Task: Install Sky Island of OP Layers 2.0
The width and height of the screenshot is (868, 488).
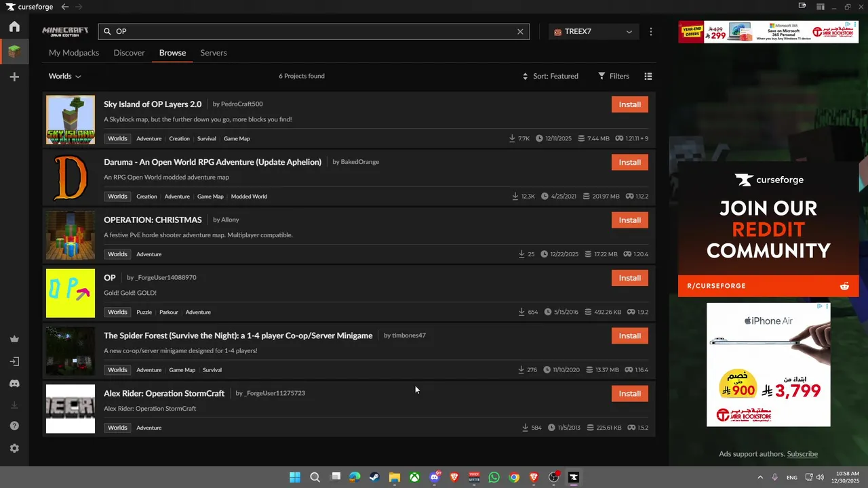Action: pos(630,104)
